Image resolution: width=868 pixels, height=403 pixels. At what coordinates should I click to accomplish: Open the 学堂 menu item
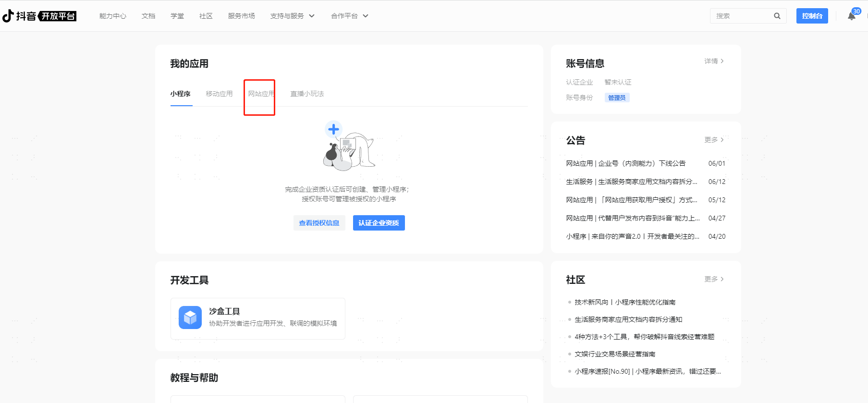pos(177,16)
